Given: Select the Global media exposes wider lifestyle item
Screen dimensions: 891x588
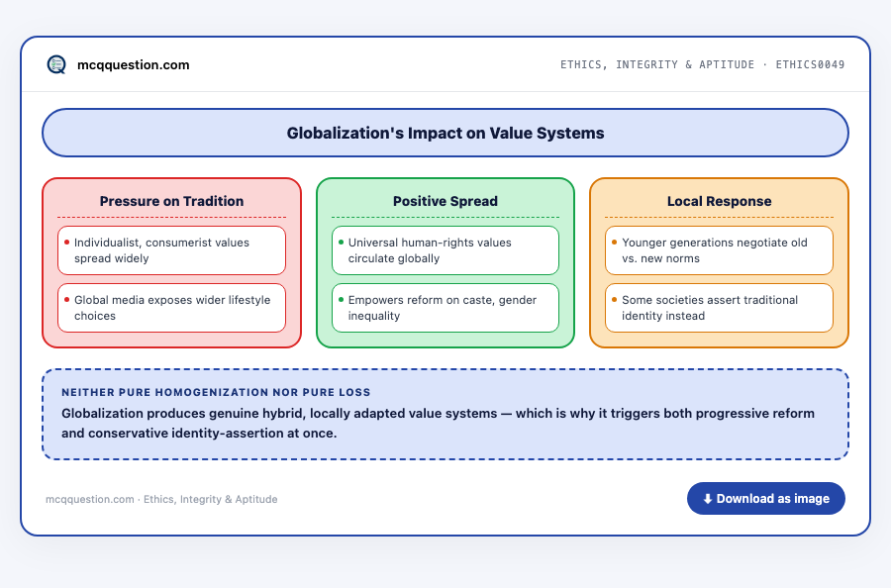Looking at the screenshot, I should (171, 308).
